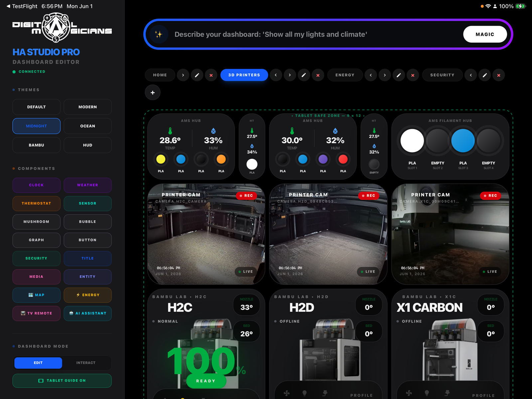The height and width of the screenshot is (399, 532).
Task: Open the ENERGY dashboard tab
Action: [345, 75]
